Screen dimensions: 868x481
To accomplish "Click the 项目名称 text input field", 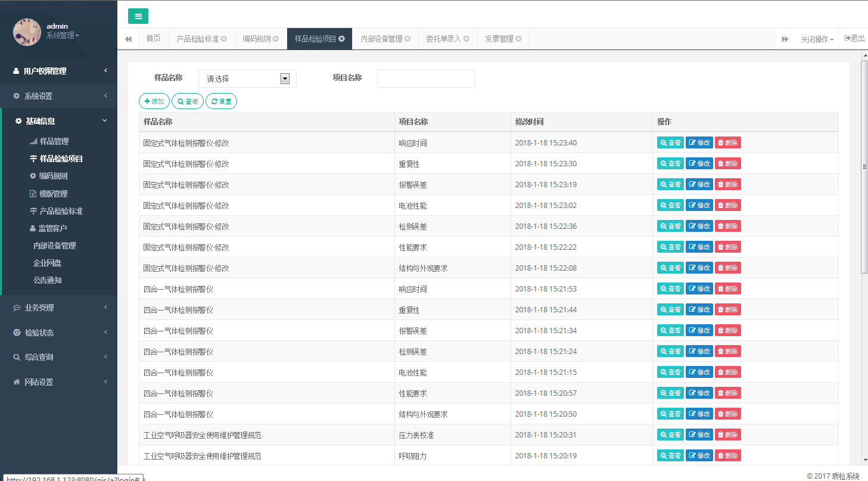I will 426,79.
